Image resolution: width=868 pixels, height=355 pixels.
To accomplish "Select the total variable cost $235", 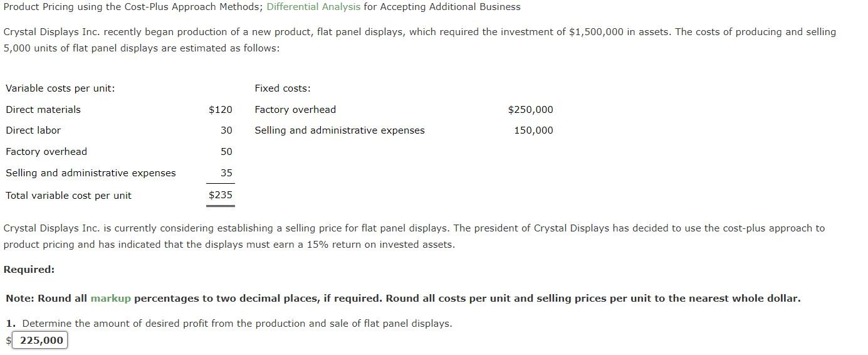I will (x=220, y=195).
